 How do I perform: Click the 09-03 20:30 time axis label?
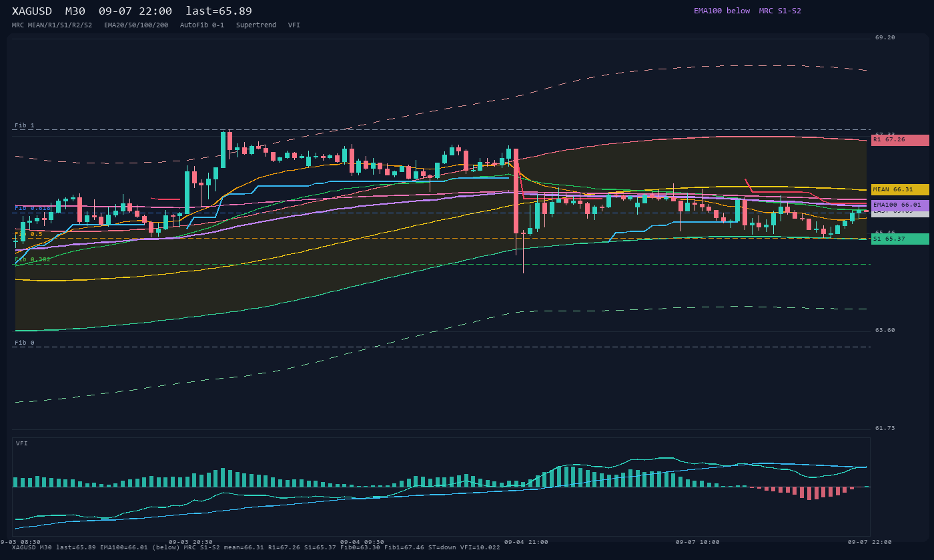click(x=191, y=542)
